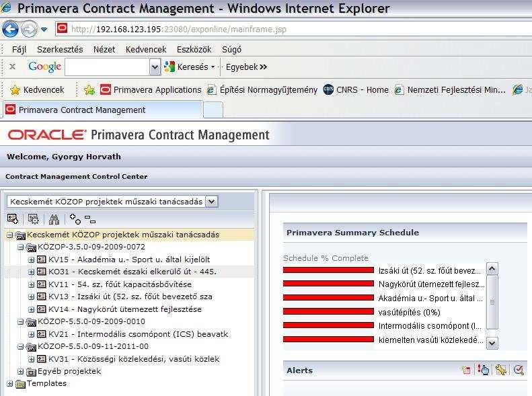The height and width of the screenshot is (396, 532).
Task: Open Primavera Applications bookmark
Action: (151, 90)
